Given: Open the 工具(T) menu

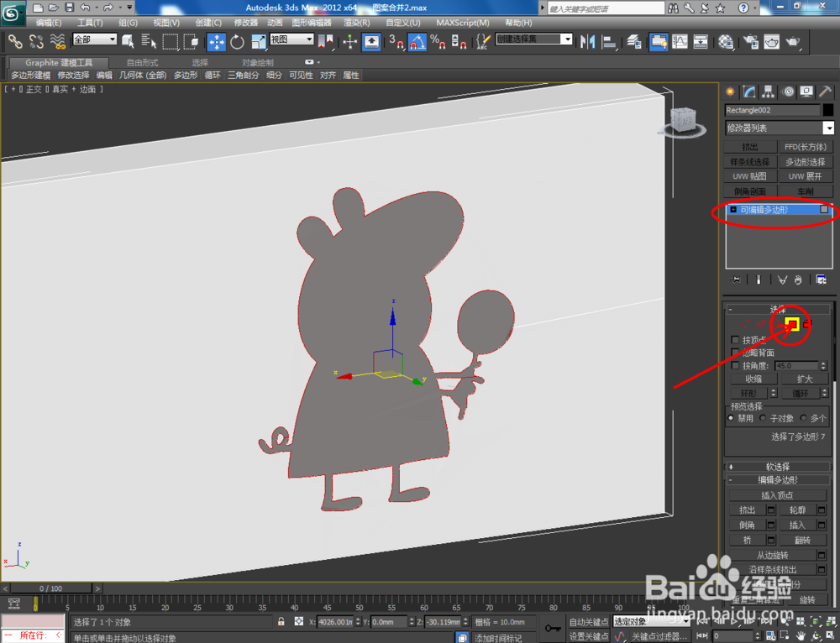Looking at the screenshot, I should point(90,23).
